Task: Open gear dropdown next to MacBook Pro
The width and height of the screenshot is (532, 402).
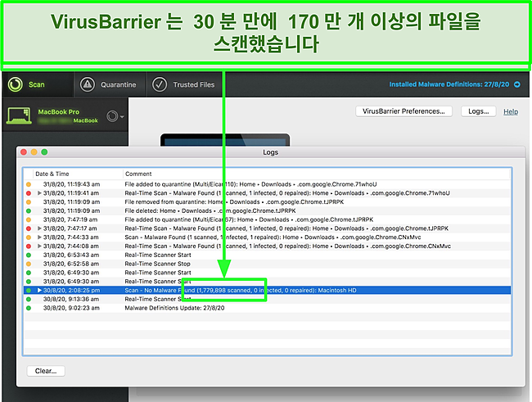Action: (115, 116)
